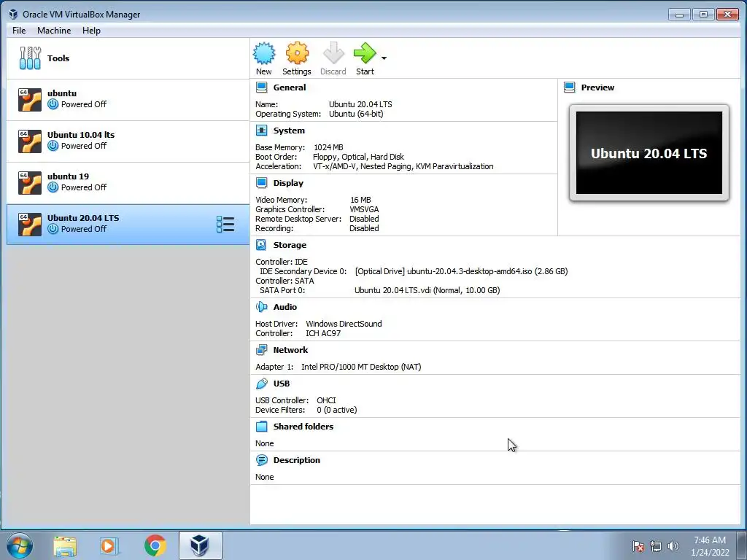The image size is (747, 560).
Task: Open the Description heading link
Action: point(297,460)
